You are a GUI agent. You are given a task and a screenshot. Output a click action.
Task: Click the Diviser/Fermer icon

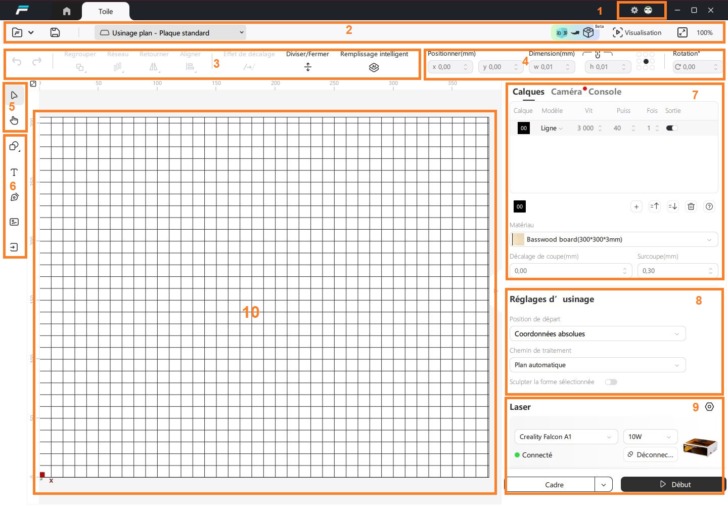307,67
